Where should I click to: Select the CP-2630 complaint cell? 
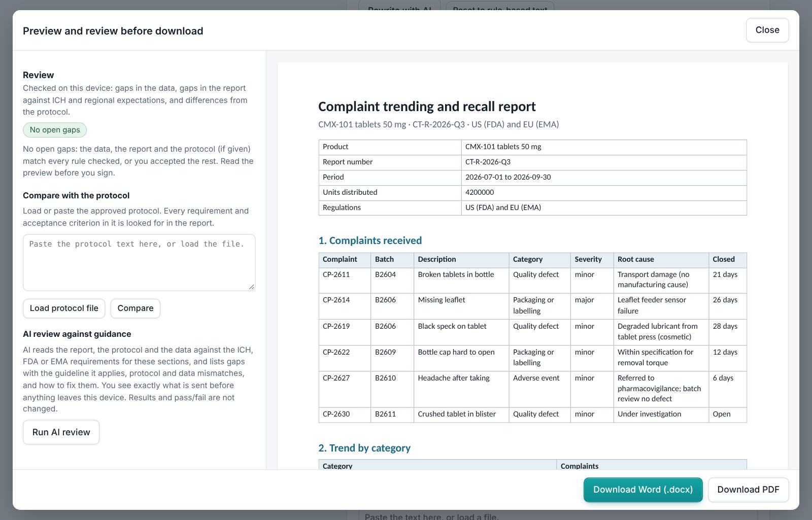[x=345, y=414]
